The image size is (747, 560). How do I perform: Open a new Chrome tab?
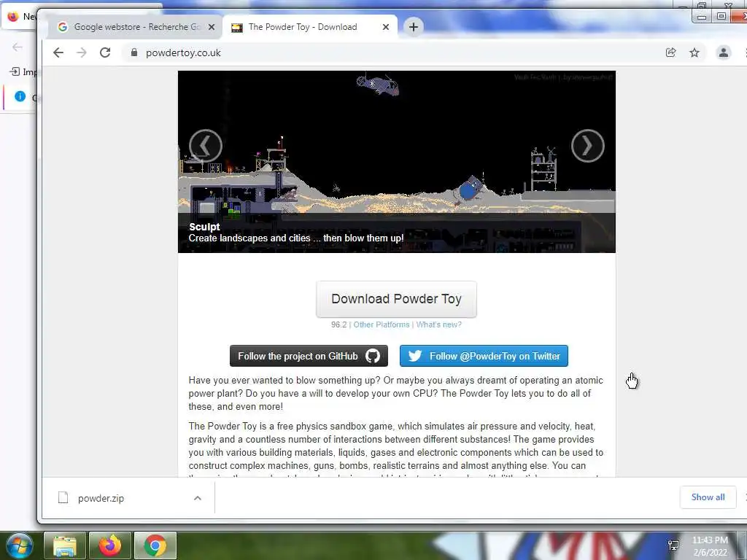point(414,27)
